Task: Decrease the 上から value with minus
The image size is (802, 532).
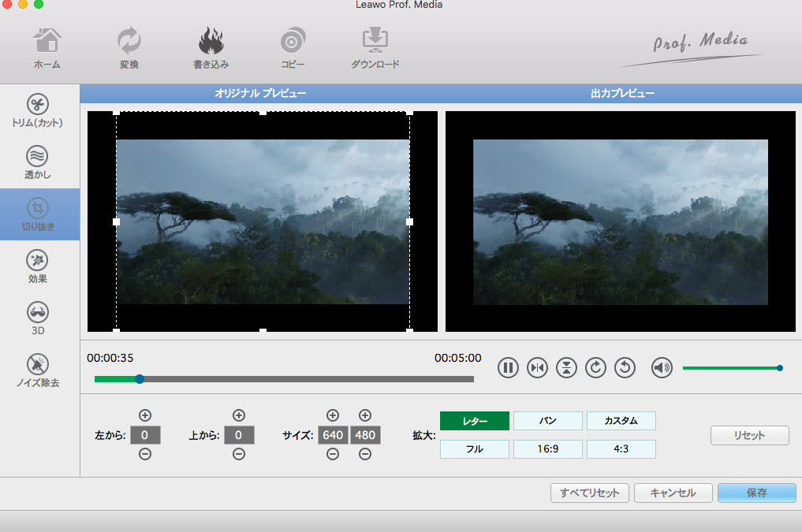Action: pyautogui.click(x=239, y=454)
